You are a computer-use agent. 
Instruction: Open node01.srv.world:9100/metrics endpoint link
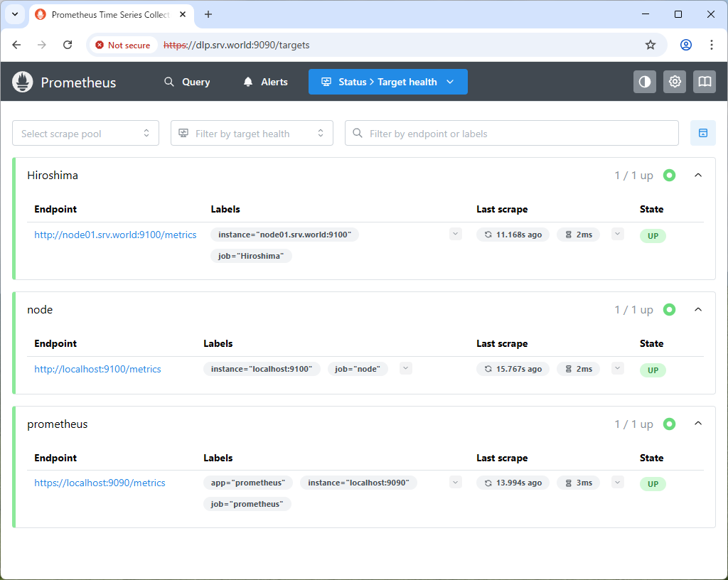point(115,235)
